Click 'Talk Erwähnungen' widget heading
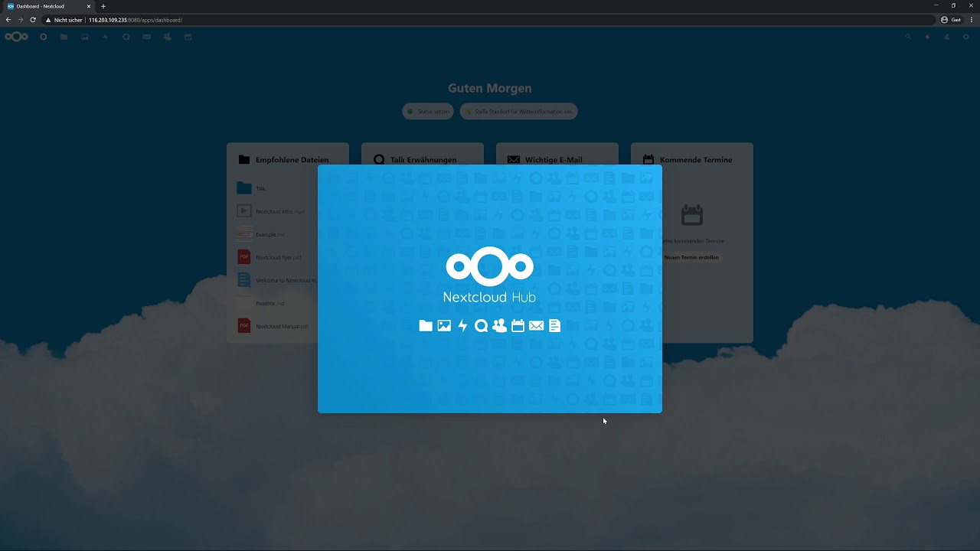 pyautogui.click(x=423, y=160)
